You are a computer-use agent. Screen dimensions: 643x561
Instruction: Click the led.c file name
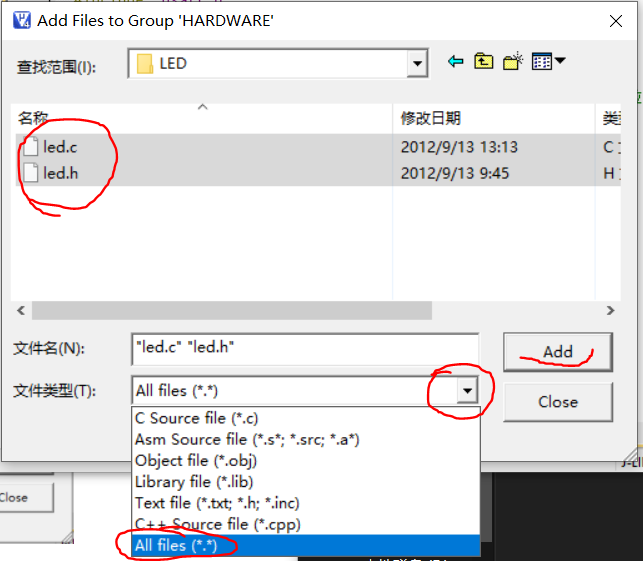tap(60, 147)
